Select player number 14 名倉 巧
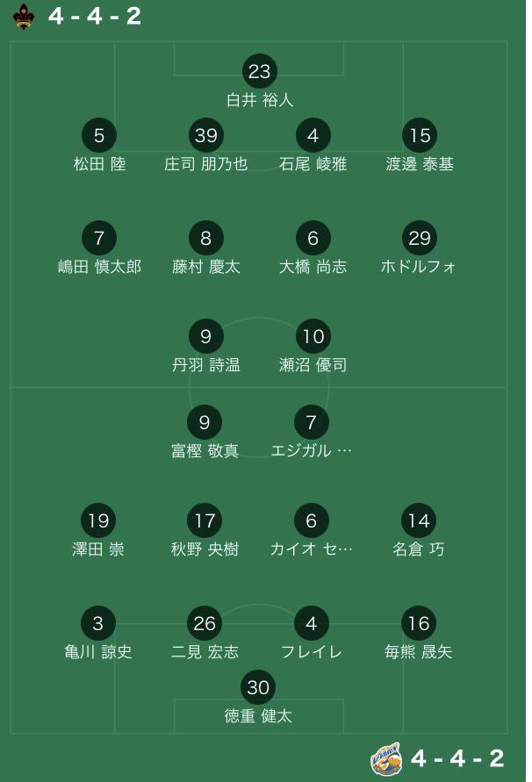Screen dimensions: 532x782 (x=419, y=520)
